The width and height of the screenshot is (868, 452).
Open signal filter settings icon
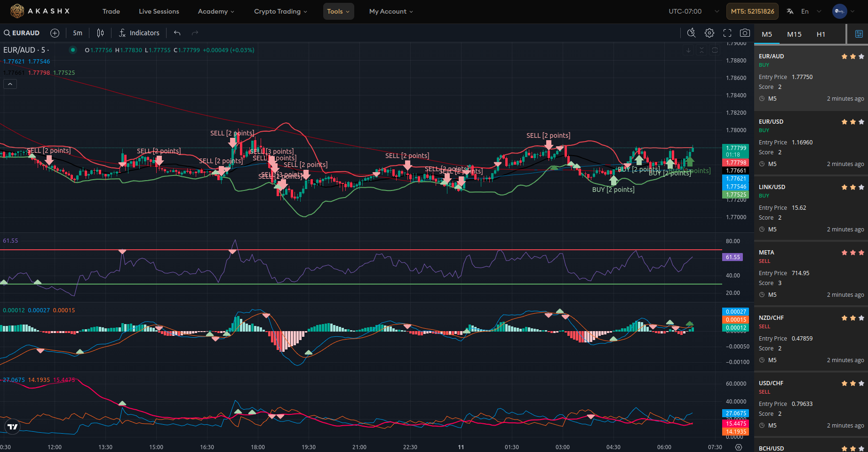click(859, 34)
